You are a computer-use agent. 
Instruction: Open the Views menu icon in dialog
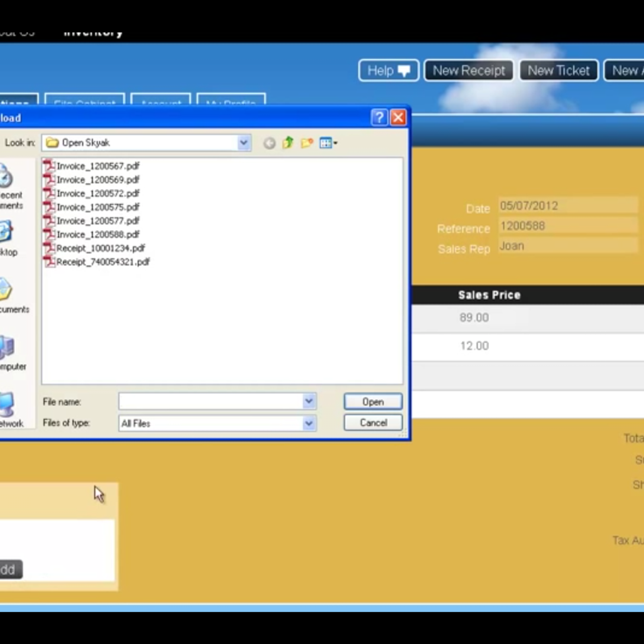coord(328,142)
